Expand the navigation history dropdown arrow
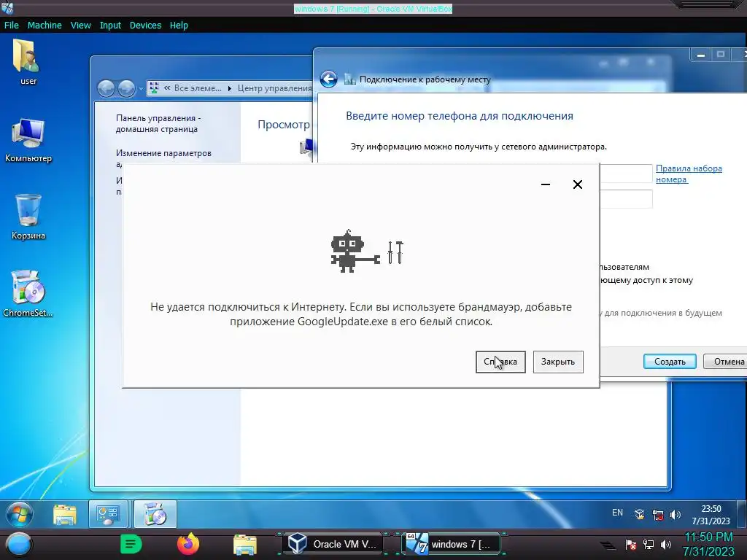The image size is (747, 560). coord(141,88)
